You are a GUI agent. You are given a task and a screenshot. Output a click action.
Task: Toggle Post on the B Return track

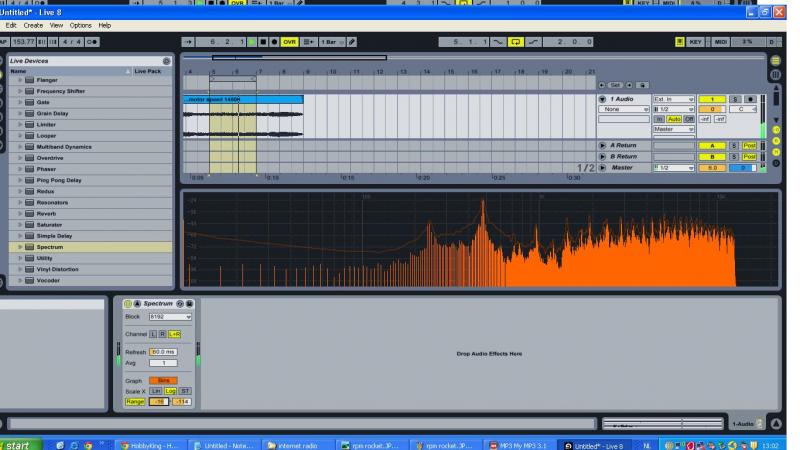749,157
